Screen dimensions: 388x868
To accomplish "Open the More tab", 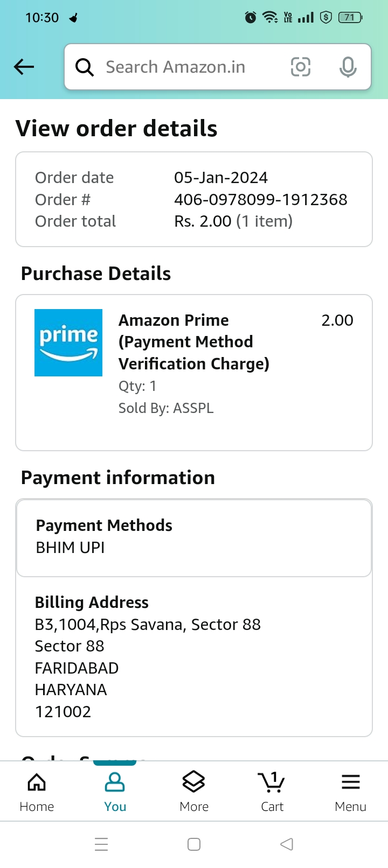I will tap(194, 791).
